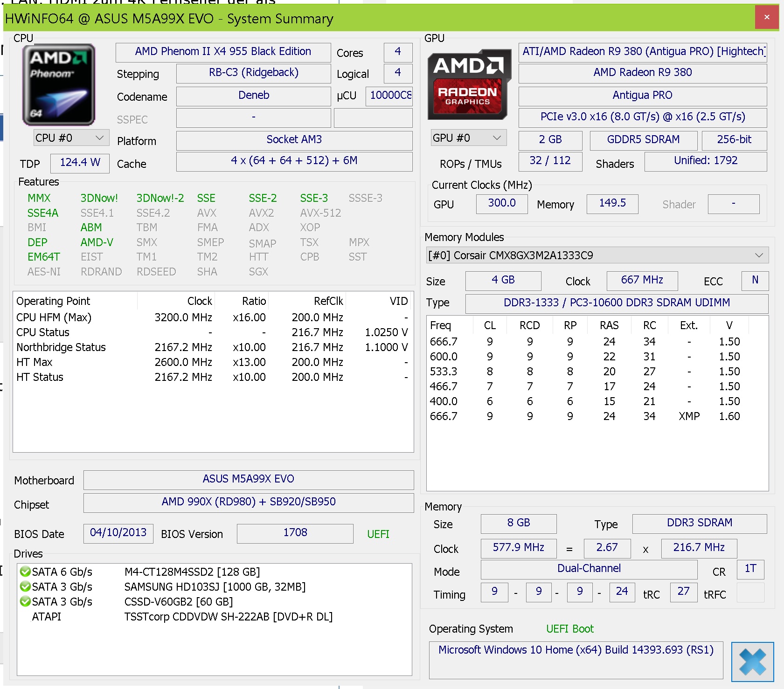The image size is (784, 689).
Task: Click the DDR3-1333 / PC3-10600 type field
Action: click(617, 303)
